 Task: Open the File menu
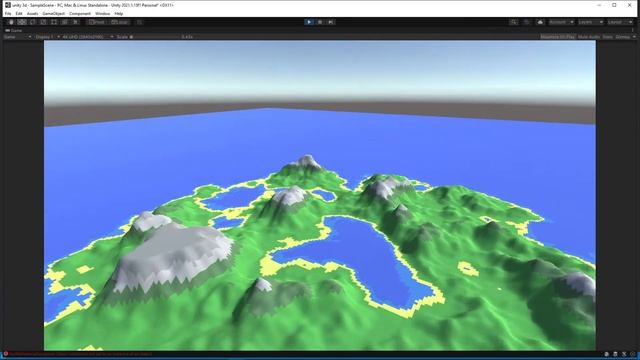point(8,13)
